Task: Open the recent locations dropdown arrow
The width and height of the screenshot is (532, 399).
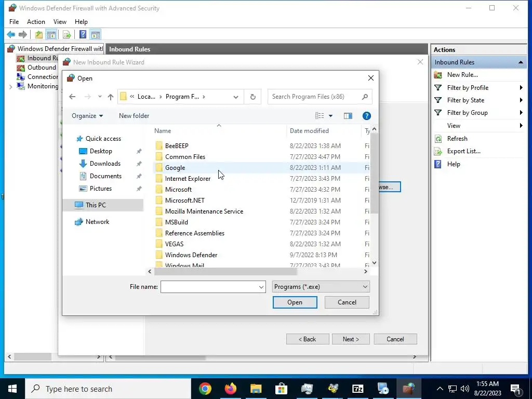Action: point(100,97)
